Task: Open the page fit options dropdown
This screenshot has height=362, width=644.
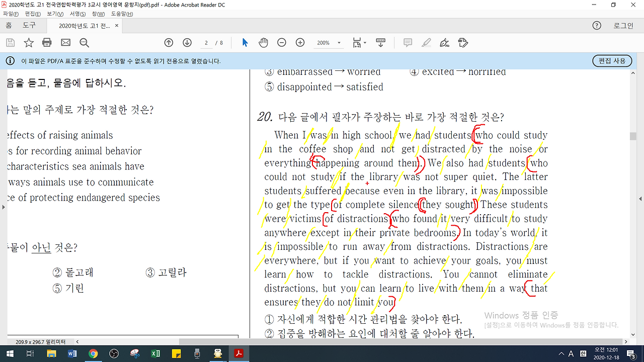Action: click(359, 43)
